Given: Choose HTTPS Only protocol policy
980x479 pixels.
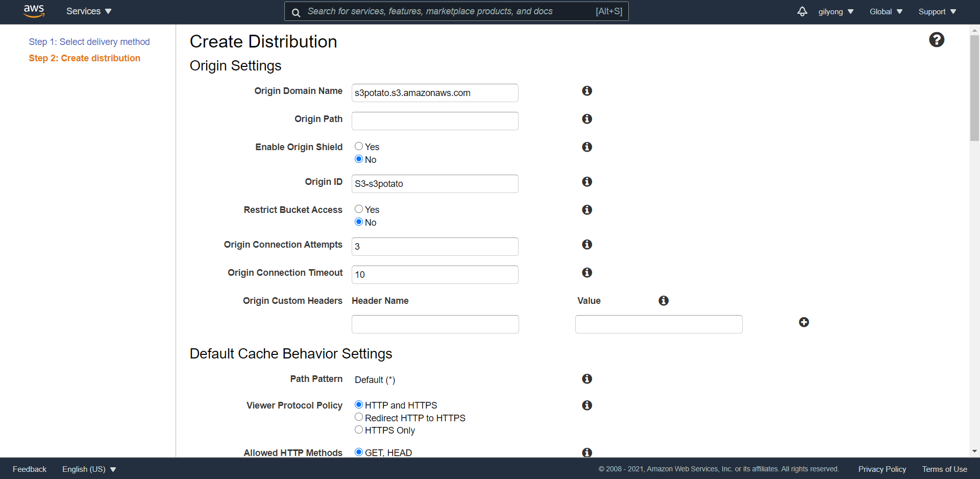Looking at the screenshot, I should pyautogui.click(x=359, y=430).
